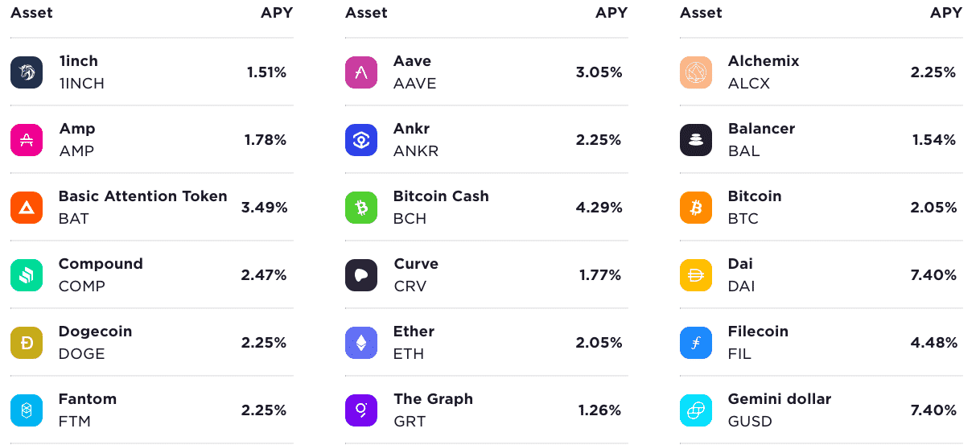Screen dimensions: 980x445
Task: Click the Asset header in middle column
Action: [366, 13]
